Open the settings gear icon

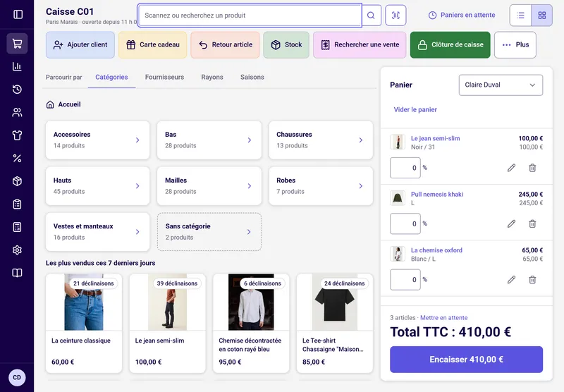17,250
